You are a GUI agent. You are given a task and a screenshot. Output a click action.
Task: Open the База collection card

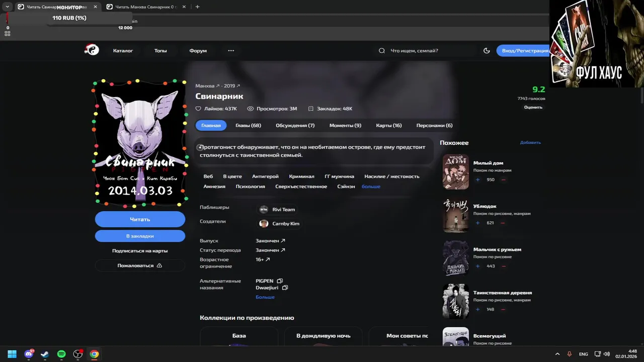[x=239, y=336]
